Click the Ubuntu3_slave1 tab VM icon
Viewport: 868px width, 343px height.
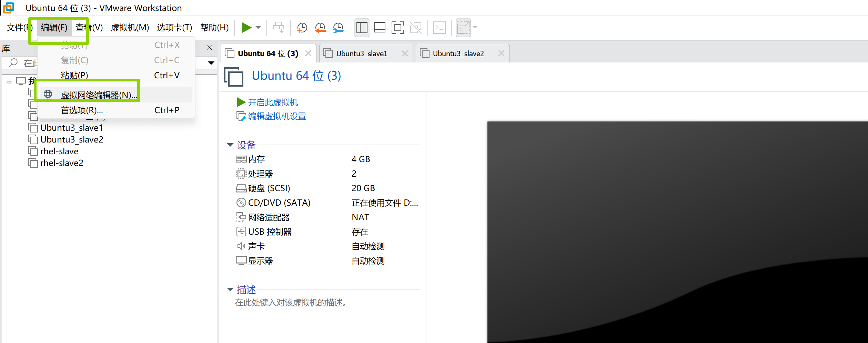point(328,53)
